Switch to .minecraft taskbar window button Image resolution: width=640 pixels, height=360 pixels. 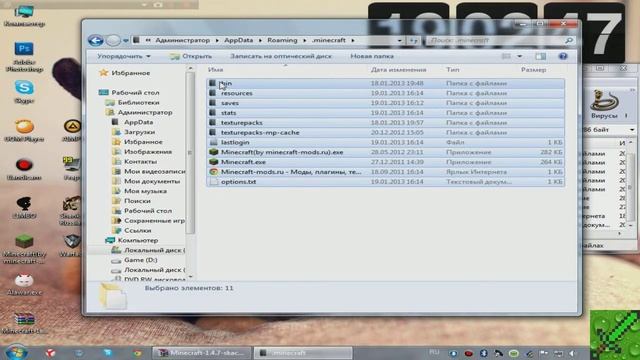[302, 353]
